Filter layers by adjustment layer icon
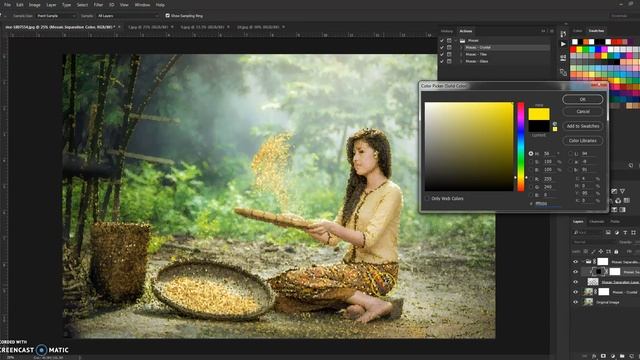The height and width of the screenshot is (360, 640). (x=616, y=232)
